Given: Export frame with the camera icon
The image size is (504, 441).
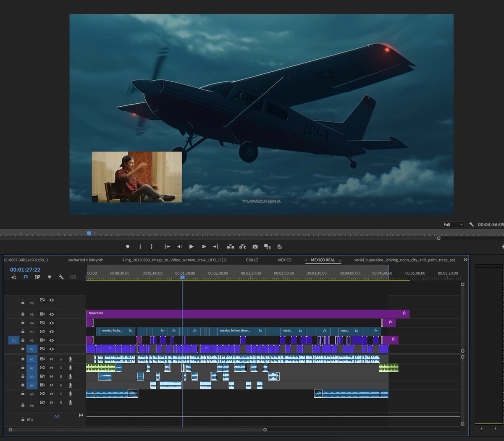Looking at the screenshot, I should (255, 247).
